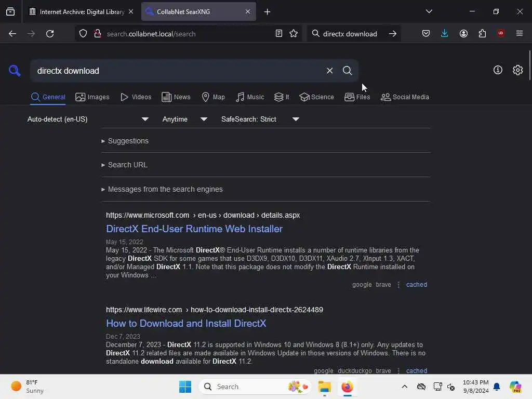Open cached copy of Microsoft result
The image size is (532, 399).
coord(416,285)
